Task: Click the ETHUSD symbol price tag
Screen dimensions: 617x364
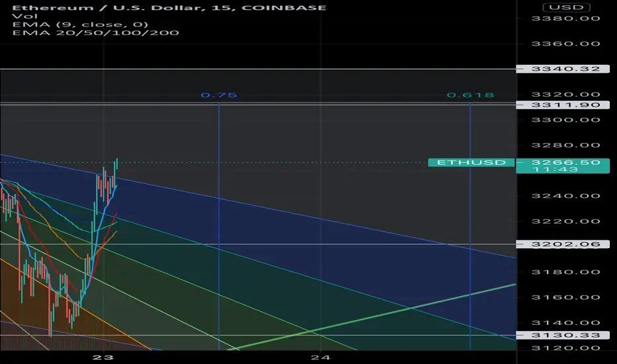Action: (471, 162)
